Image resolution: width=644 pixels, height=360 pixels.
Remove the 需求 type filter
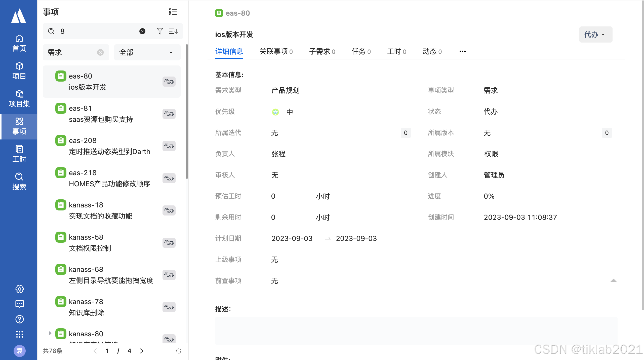(x=100, y=52)
